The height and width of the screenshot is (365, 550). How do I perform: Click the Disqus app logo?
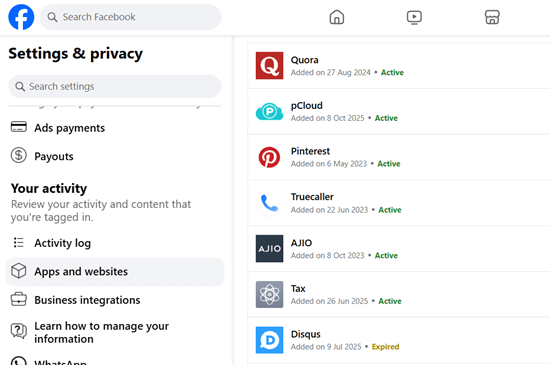[x=269, y=340]
